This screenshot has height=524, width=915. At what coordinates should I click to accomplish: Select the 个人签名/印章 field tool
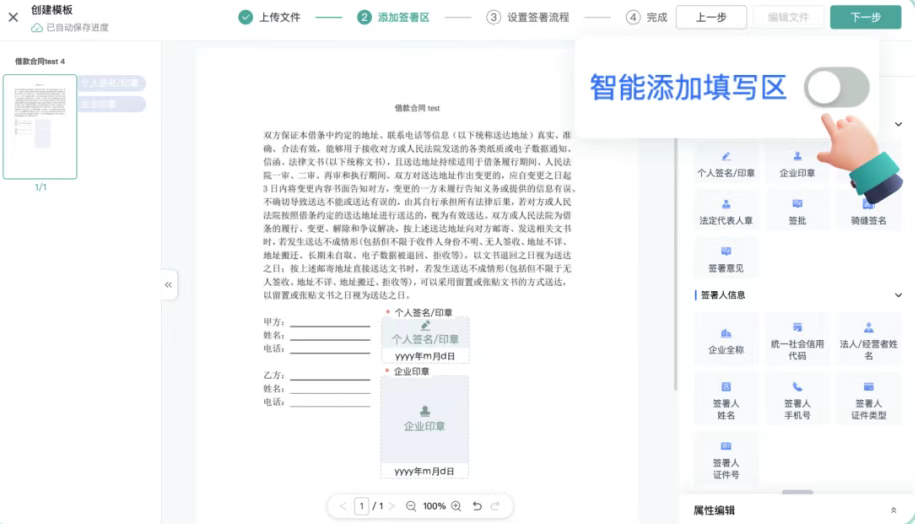[x=726, y=165]
